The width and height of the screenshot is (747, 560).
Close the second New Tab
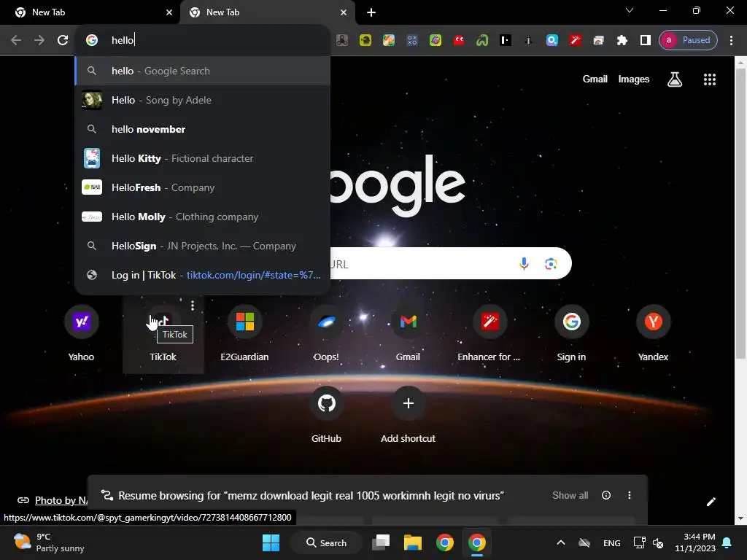pos(344,12)
